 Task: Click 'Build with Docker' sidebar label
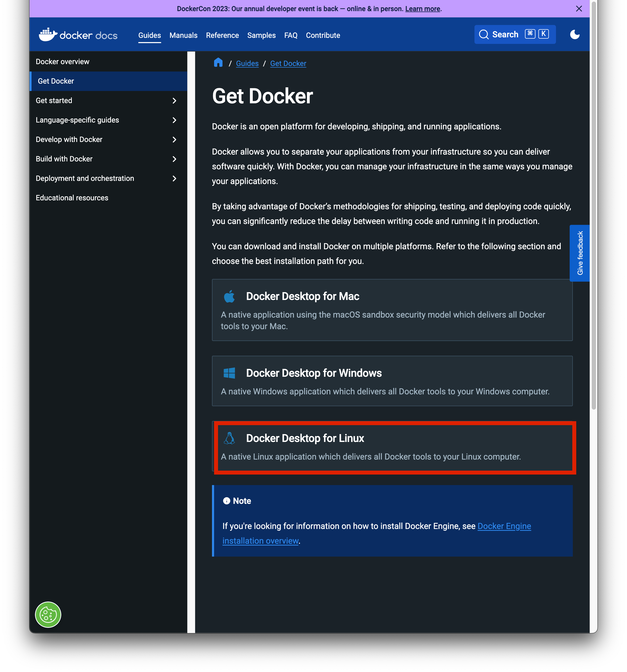click(x=64, y=159)
